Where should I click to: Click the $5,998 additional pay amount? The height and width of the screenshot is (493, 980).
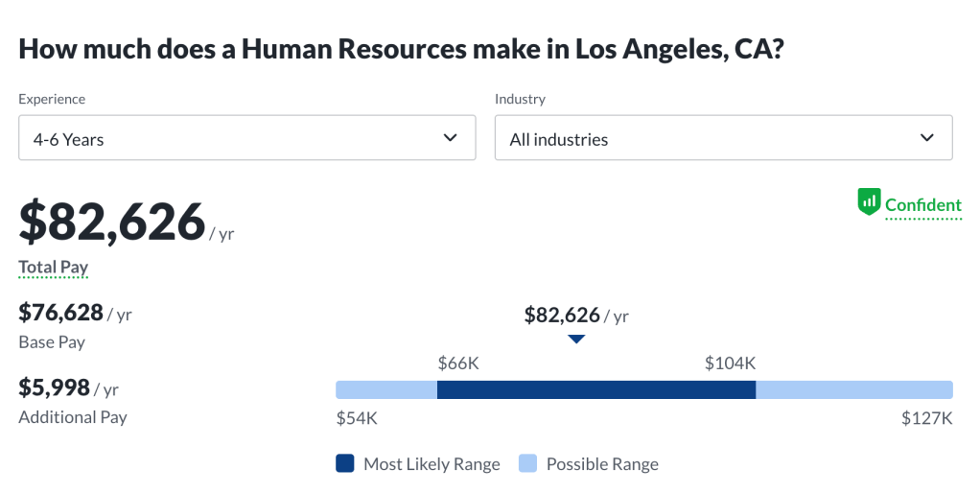pos(55,387)
